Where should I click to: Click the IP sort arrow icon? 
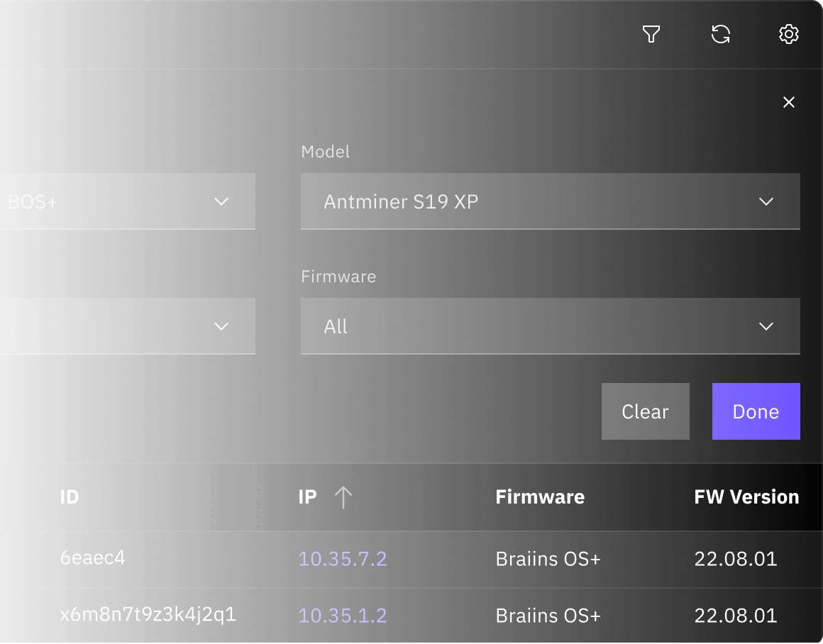coord(343,497)
